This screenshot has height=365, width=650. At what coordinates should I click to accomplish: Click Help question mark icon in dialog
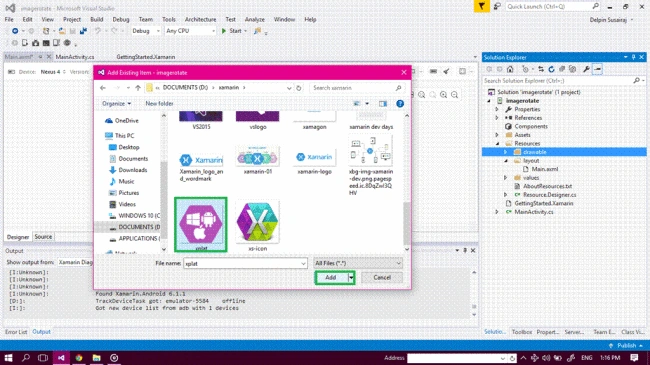coord(400,104)
